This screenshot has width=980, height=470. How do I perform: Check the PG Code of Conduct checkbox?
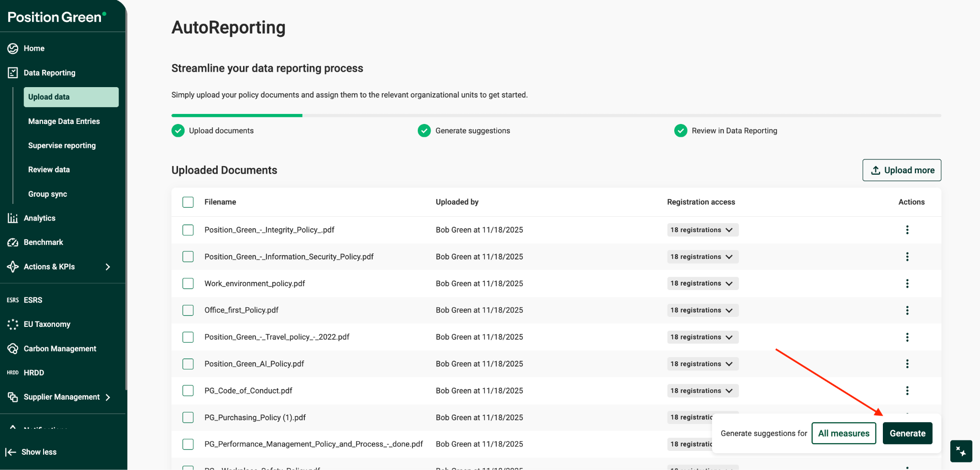[188, 391]
